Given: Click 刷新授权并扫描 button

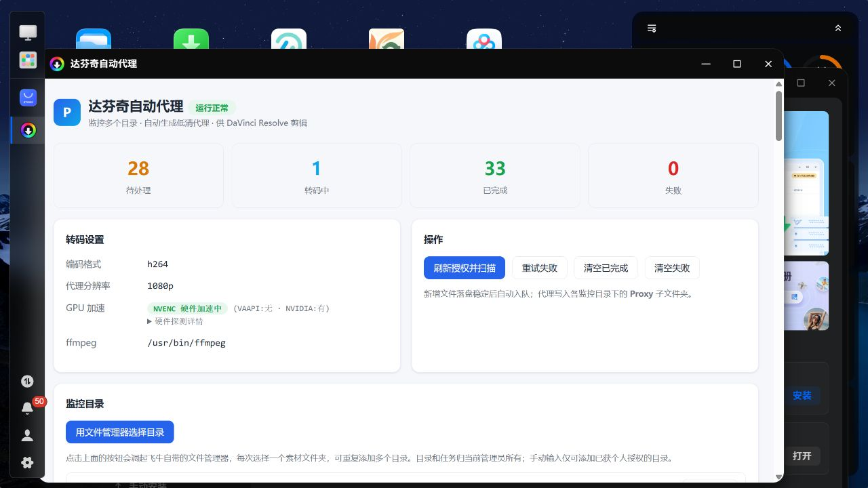Looking at the screenshot, I should point(465,268).
